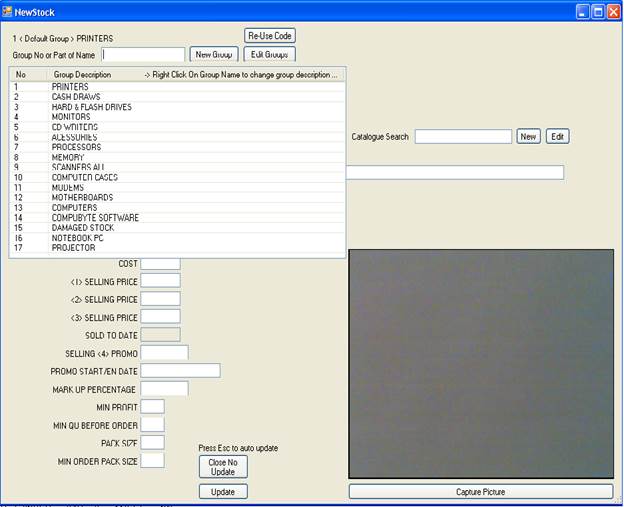Focus the PACK SIZE field
The image size is (624, 507).
[x=152, y=443]
